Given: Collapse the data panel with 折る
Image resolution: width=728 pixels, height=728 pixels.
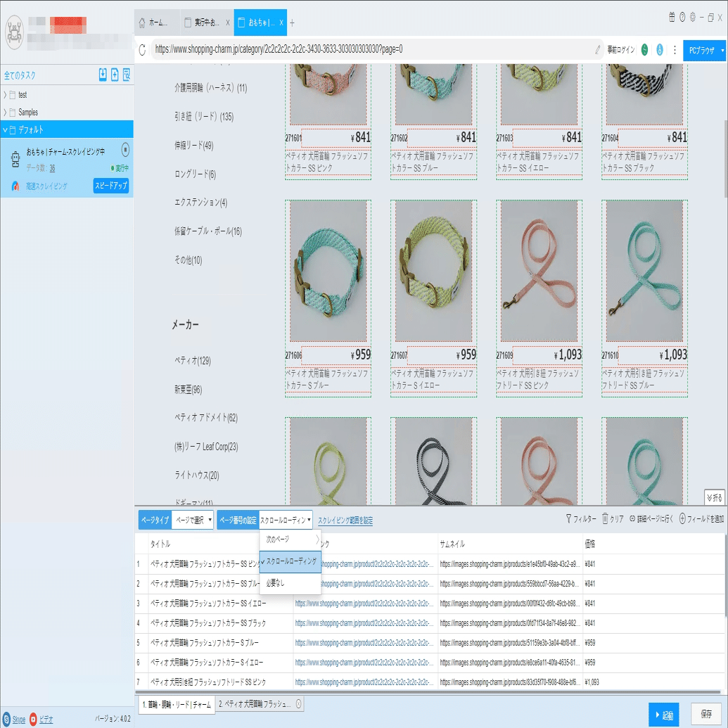Looking at the screenshot, I should pos(715,498).
